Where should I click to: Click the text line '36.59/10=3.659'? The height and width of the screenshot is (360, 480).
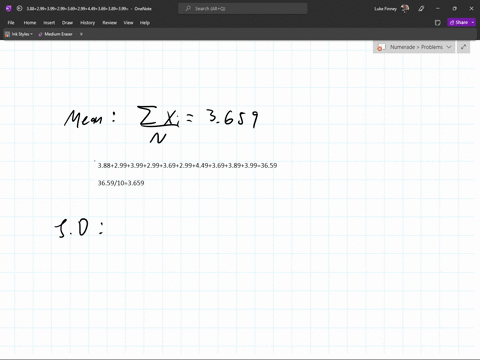point(121,183)
